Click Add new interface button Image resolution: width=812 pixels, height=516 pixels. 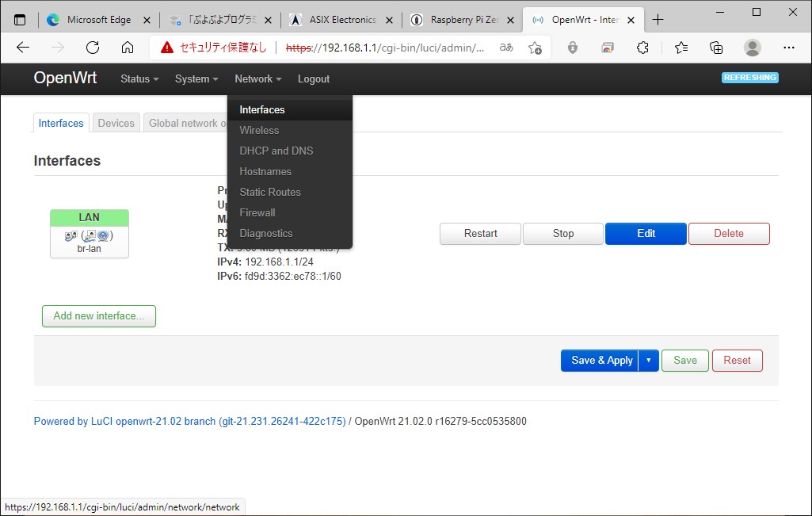[99, 316]
